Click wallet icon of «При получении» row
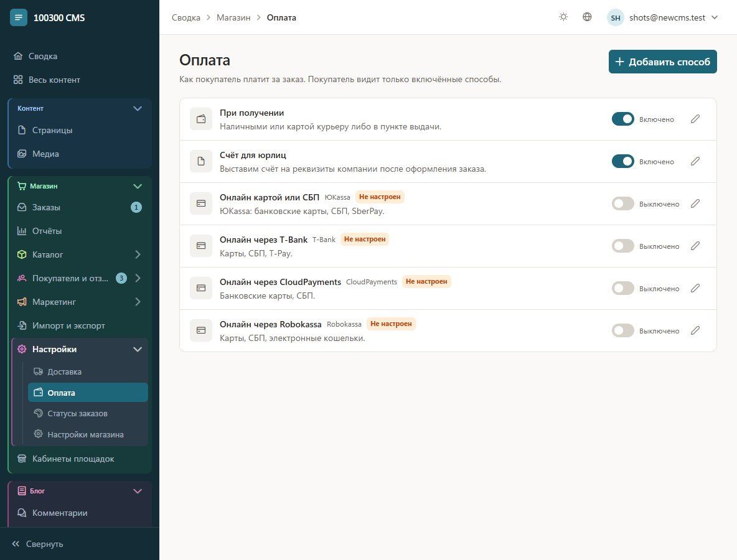The image size is (737, 560). click(x=201, y=119)
